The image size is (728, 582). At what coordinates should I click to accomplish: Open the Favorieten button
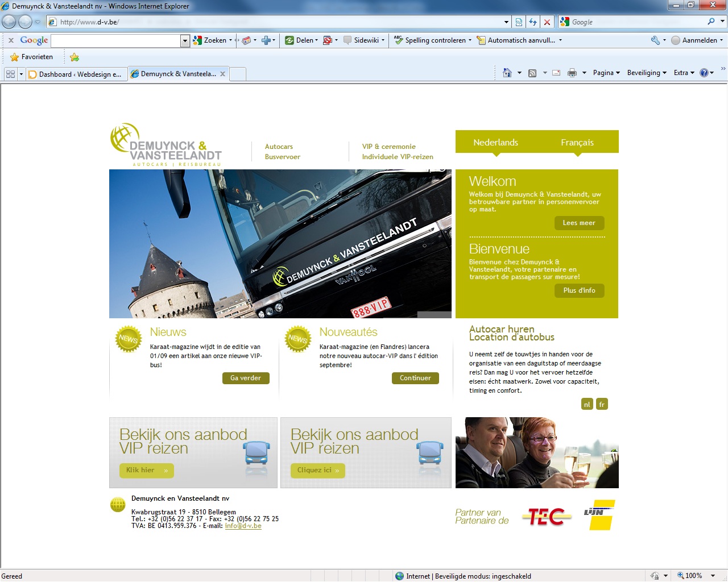[x=32, y=57]
